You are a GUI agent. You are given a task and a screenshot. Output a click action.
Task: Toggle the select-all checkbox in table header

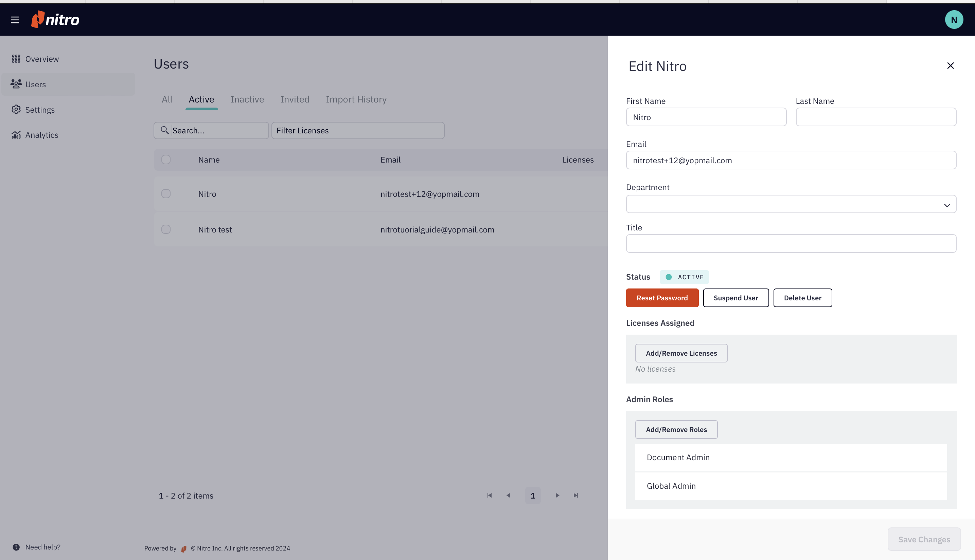point(166,159)
